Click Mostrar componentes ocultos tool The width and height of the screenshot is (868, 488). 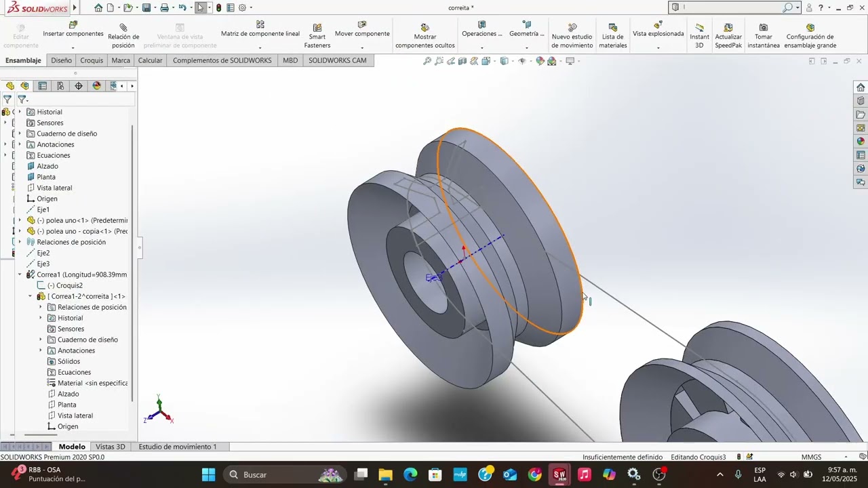[425, 36]
